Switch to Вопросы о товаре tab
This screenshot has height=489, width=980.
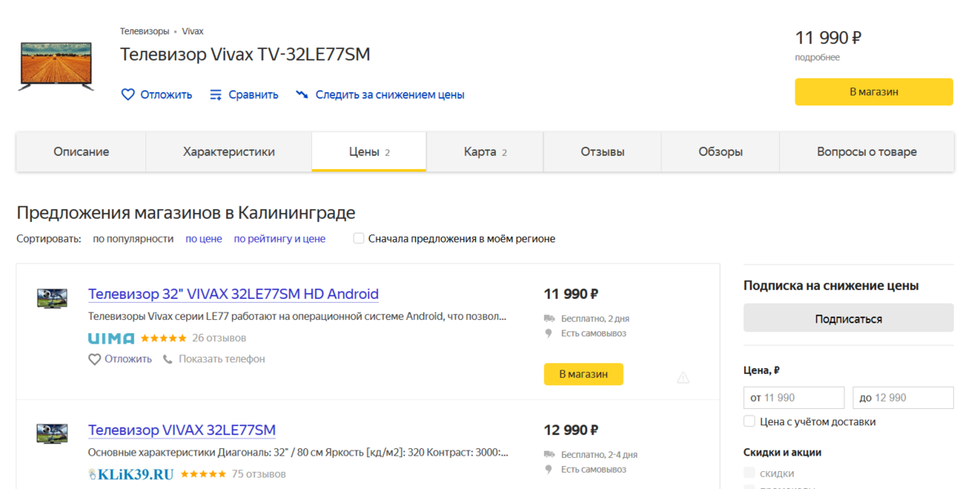pyautogui.click(x=866, y=152)
